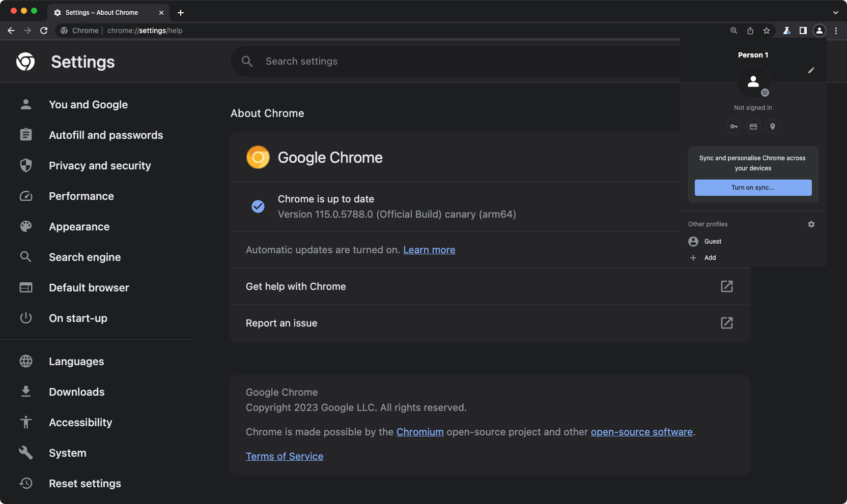The height and width of the screenshot is (504, 847).
Task: Edit profile name with the pencil icon
Action: [811, 70]
